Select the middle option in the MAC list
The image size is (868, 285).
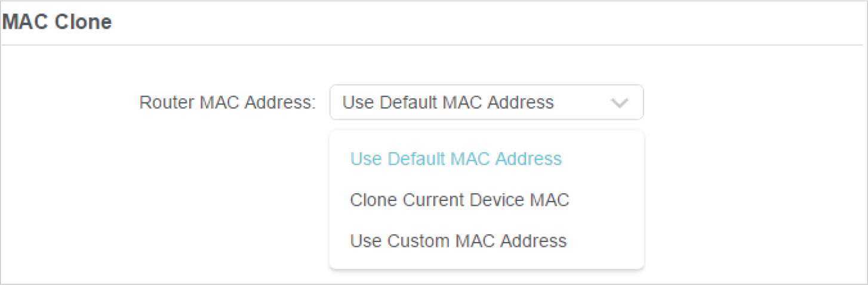pyautogui.click(x=459, y=200)
